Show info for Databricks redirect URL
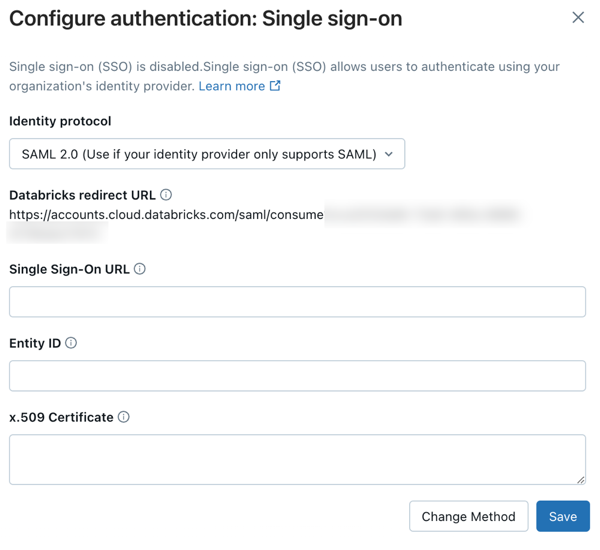600x550 pixels. (x=166, y=195)
